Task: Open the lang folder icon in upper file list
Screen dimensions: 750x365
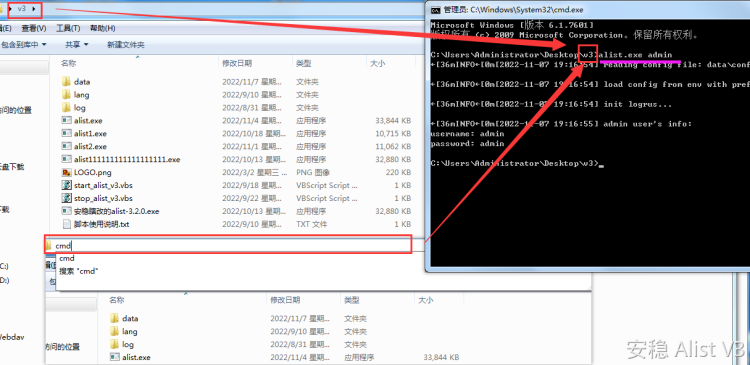Action: point(66,95)
